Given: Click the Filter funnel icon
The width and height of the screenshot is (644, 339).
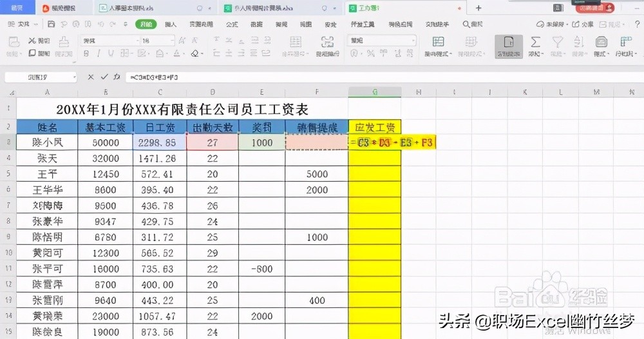Looking at the screenshot, I should pos(557,42).
